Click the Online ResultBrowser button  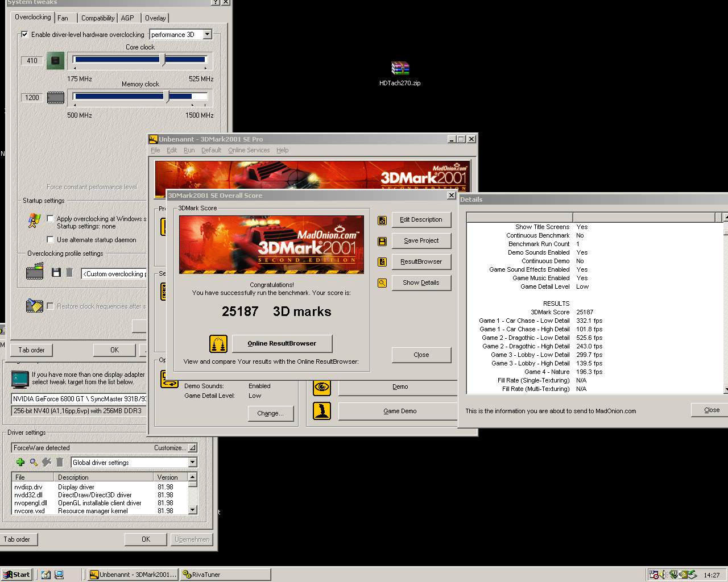click(282, 343)
